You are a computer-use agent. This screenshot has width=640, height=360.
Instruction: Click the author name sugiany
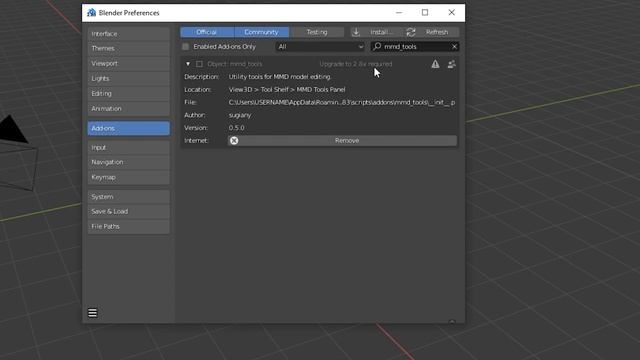coord(240,115)
